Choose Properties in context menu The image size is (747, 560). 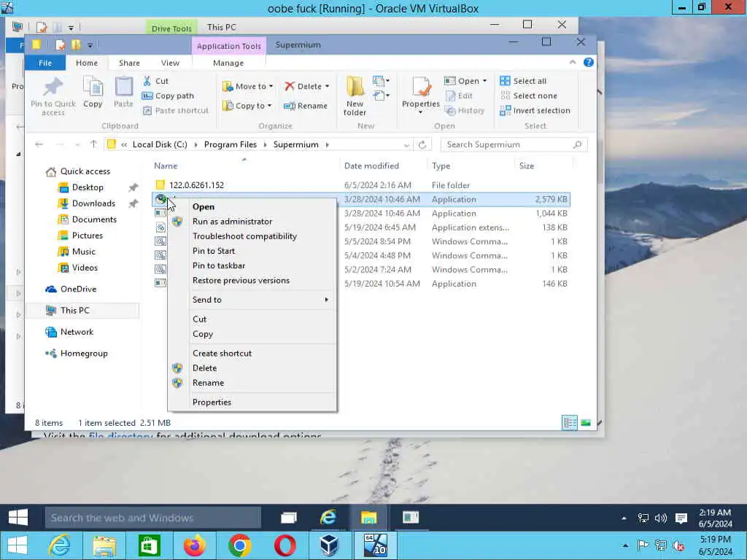click(x=212, y=402)
